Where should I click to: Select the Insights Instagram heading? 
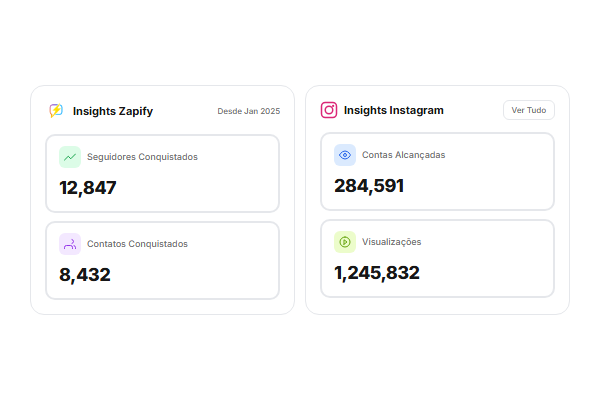coord(393,110)
